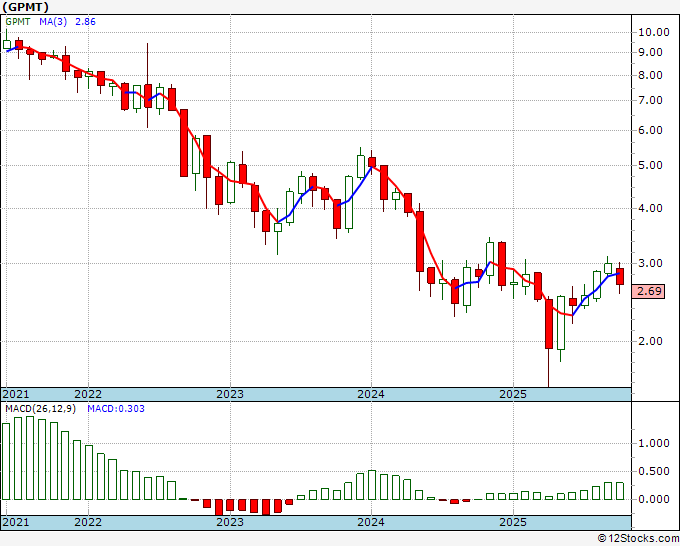This screenshot has height=546, width=680.
Task: Click 2021 on MACD panel time axis
Action: pyautogui.click(x=16, y=522)
